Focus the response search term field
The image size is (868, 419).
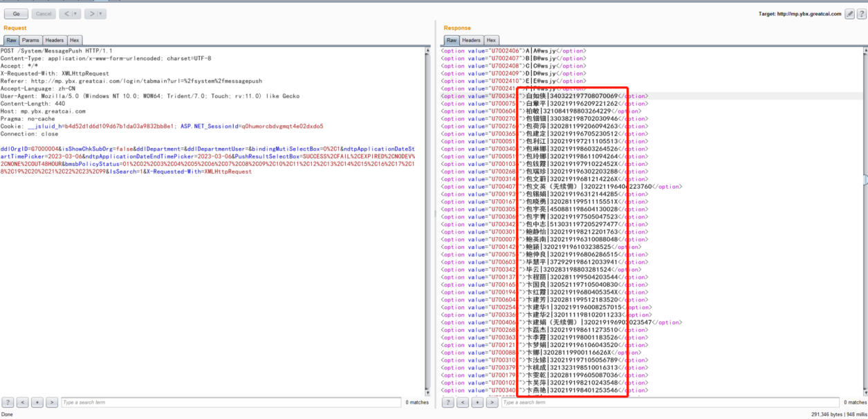tap(667, 402)
